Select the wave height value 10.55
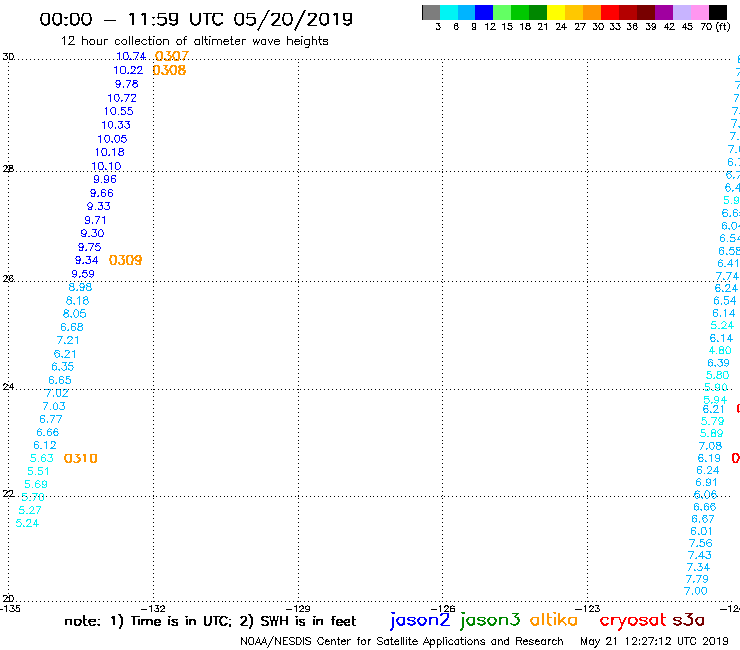Image resolution: width=740 pixels, height=650 pixels. [x=119, y=111]
